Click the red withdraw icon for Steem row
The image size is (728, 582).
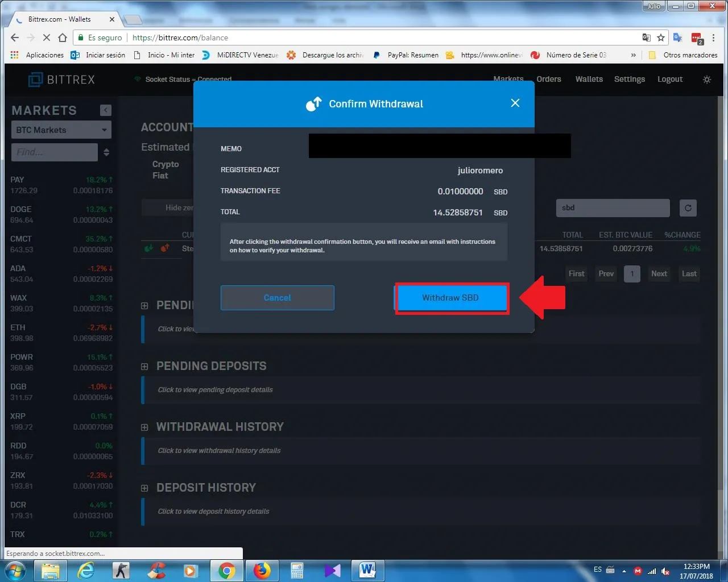pyautogui.click(x=165, y=248)
